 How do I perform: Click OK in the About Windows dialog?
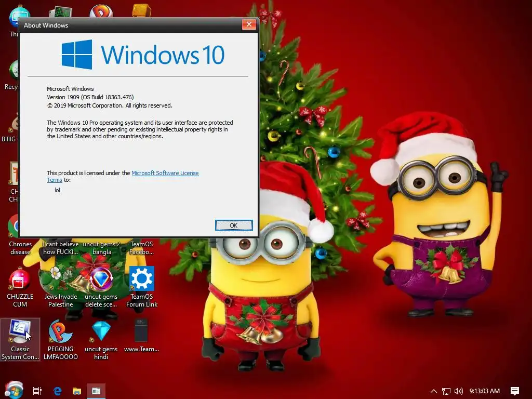tap(234, 225)
